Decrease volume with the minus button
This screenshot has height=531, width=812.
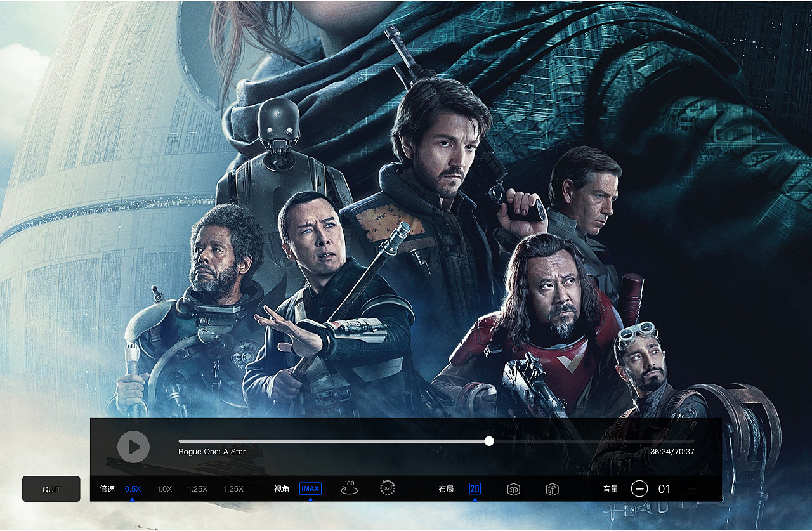[639, 488]
